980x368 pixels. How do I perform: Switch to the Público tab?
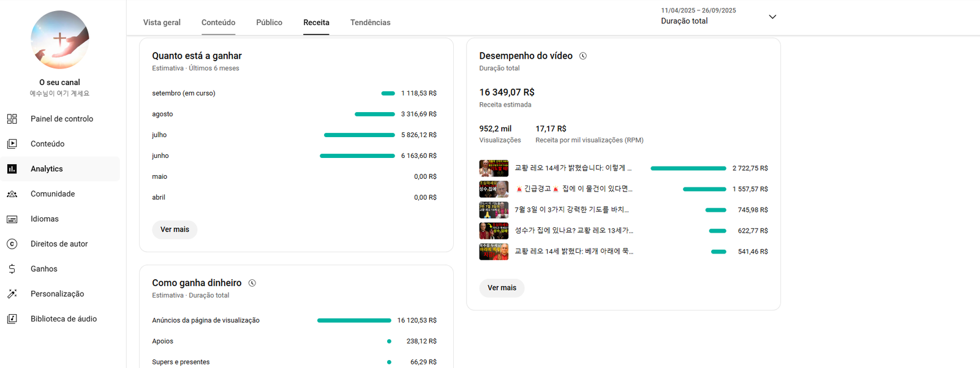(x=269, y=23)
